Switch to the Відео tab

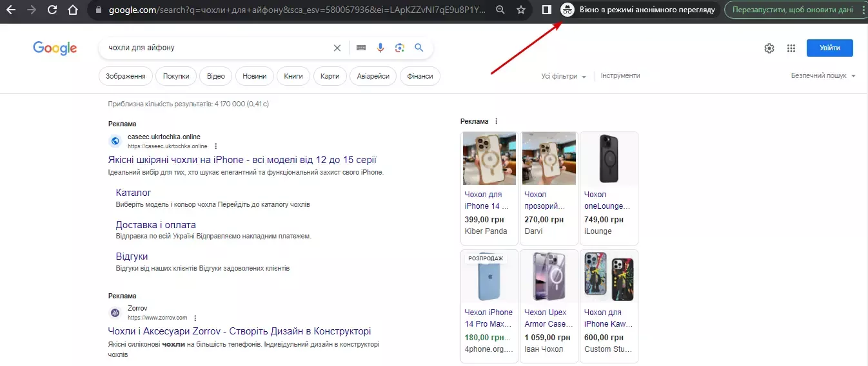(216, 76)
